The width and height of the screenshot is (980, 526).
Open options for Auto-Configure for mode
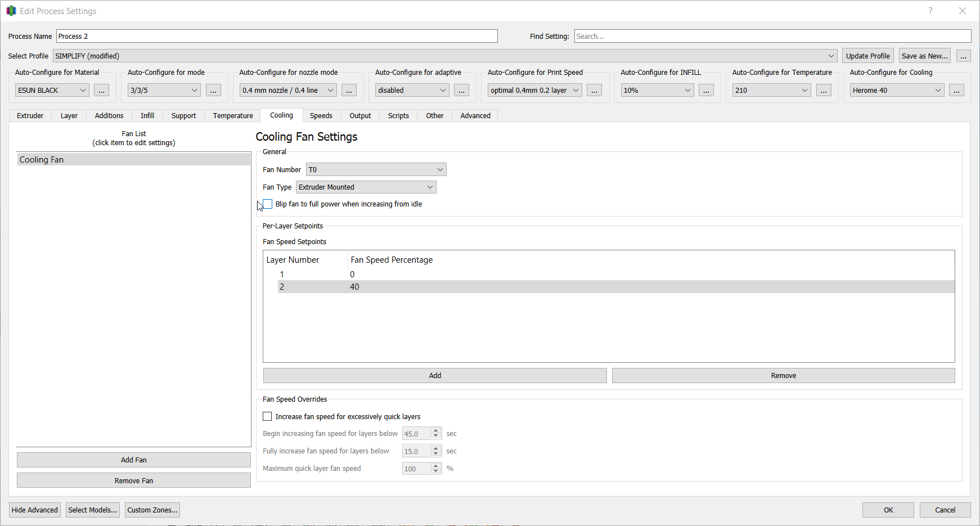pos(213,90)
